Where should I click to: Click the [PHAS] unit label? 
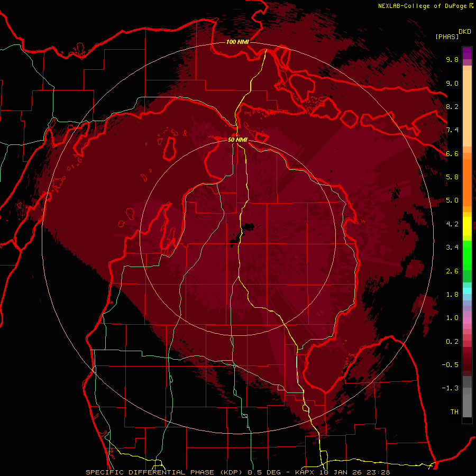tap(447, 37)
